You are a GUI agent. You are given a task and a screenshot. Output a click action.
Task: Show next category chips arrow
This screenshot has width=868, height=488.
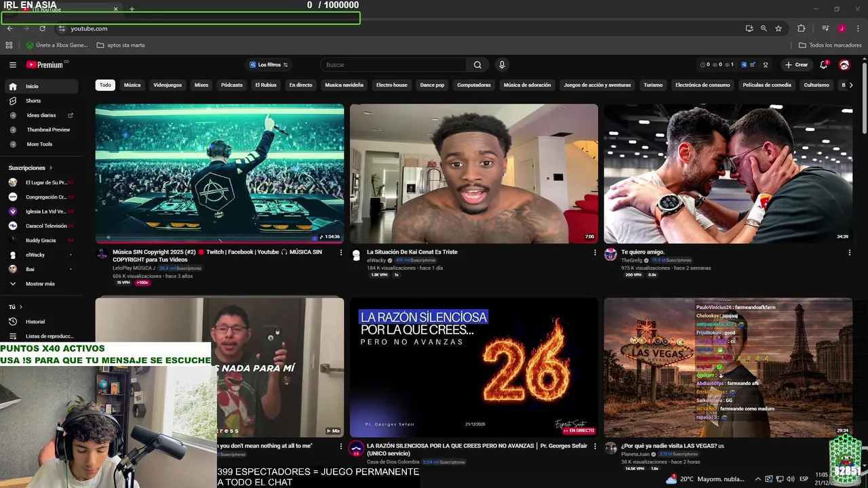coord(851,85)
